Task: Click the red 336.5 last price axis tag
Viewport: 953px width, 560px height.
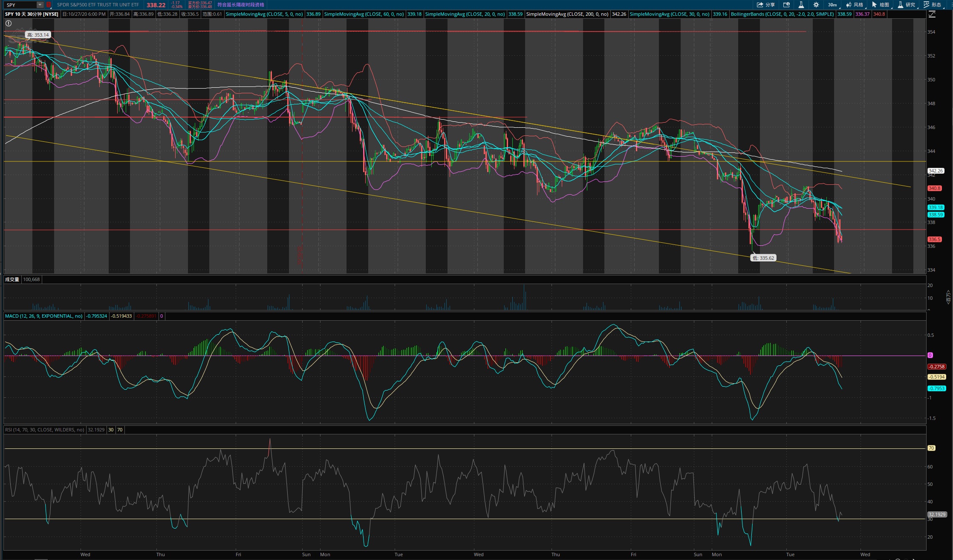Action: pyautogui.click(x=934, y=239)
